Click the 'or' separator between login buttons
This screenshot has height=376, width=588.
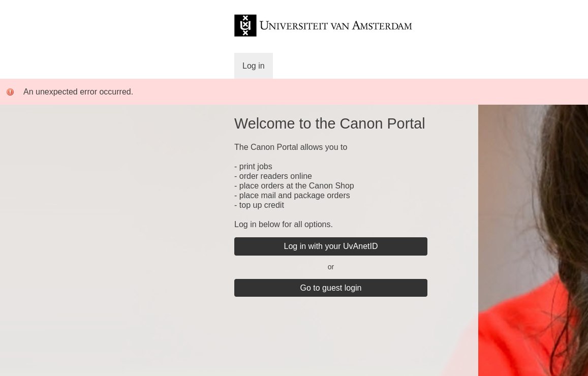[330, 267]
